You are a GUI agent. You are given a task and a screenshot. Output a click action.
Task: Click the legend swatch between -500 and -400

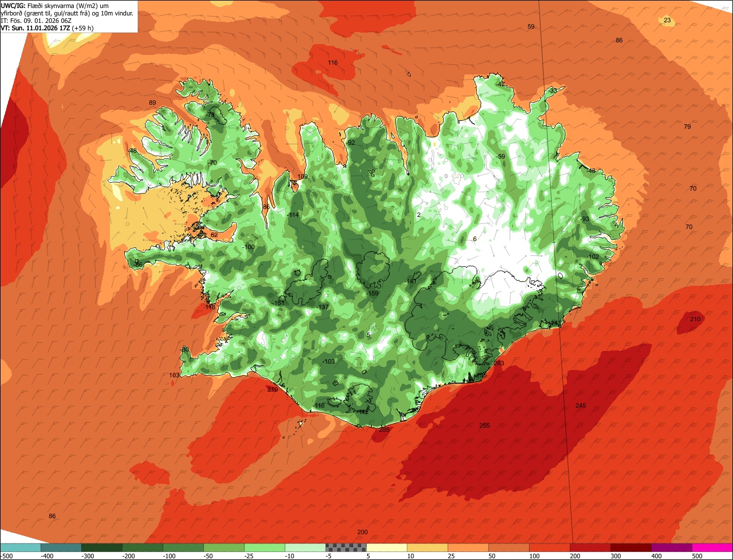coord(21,547)
